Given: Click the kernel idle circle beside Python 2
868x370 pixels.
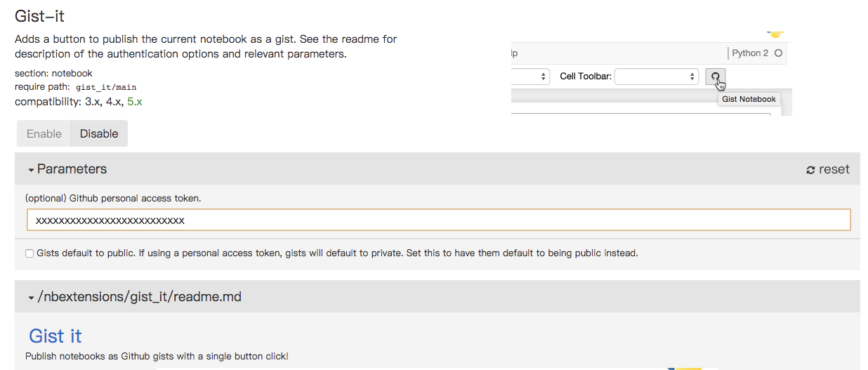Looking at the screenshot, I should coord(778,53).
